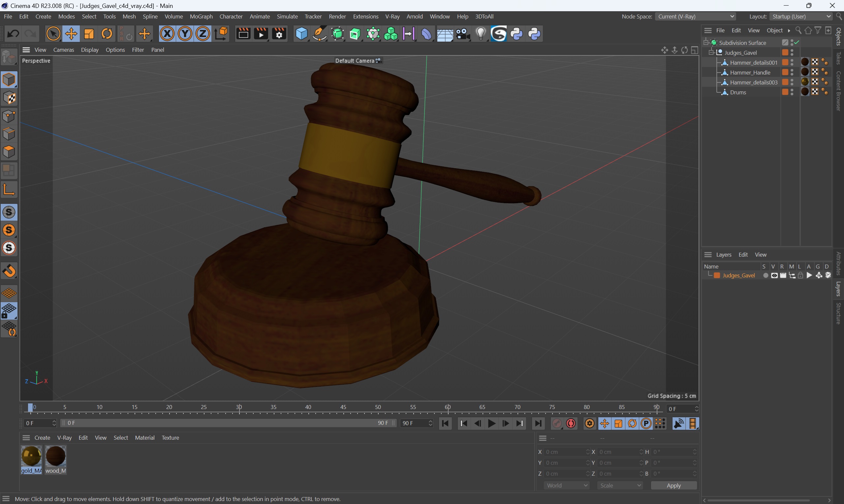
Task: Activate the Scale tool
Action: click(x=89, y=34)
